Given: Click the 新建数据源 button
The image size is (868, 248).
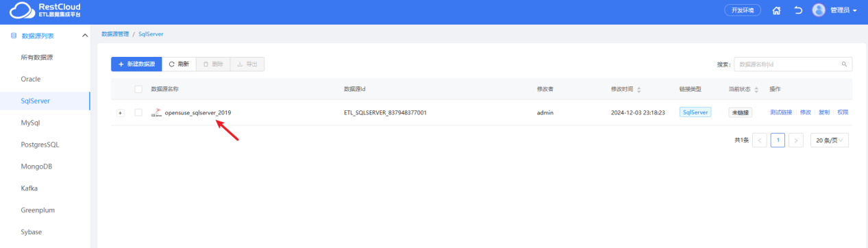Looking at the screenshot, I should click(136, 64).
